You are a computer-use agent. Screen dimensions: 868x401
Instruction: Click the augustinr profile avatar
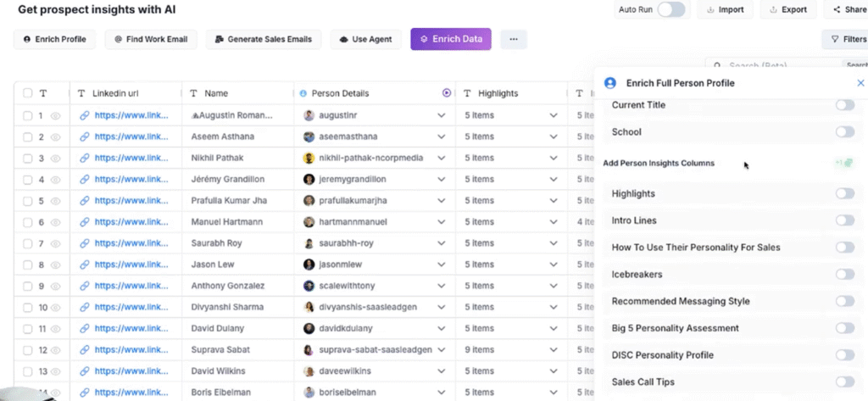click(x=309, y=115)
